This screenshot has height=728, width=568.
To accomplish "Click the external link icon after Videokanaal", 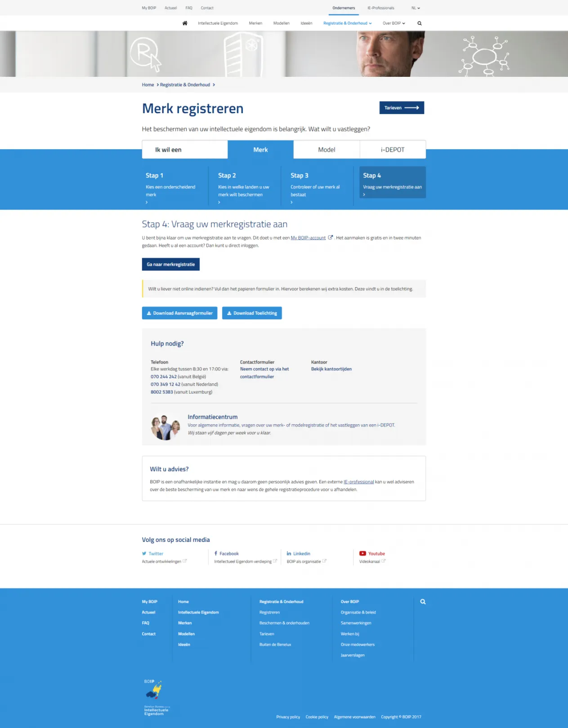I will click(x=384, y=561).
